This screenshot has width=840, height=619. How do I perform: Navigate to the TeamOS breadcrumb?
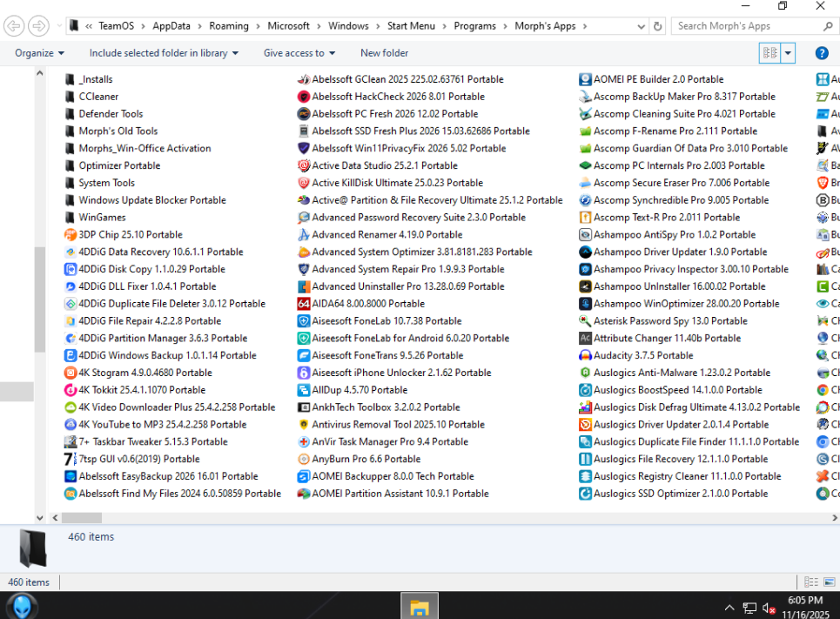pos(117,26)
